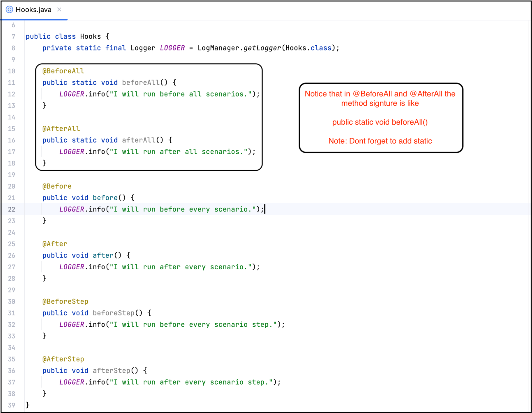Click the red note about adding static
Image resolution: width=532 pixels, height=413 pixels.
pos(380,141)
